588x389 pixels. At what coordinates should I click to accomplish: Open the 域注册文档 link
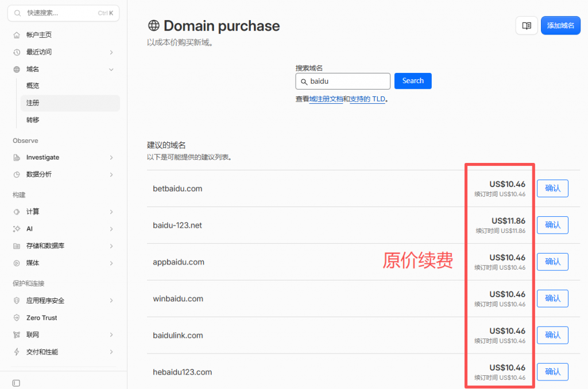click(326, 99)
